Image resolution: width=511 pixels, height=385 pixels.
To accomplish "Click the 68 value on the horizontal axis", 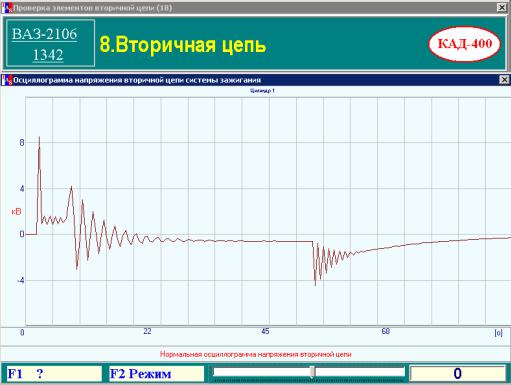I will pos(386,331).
